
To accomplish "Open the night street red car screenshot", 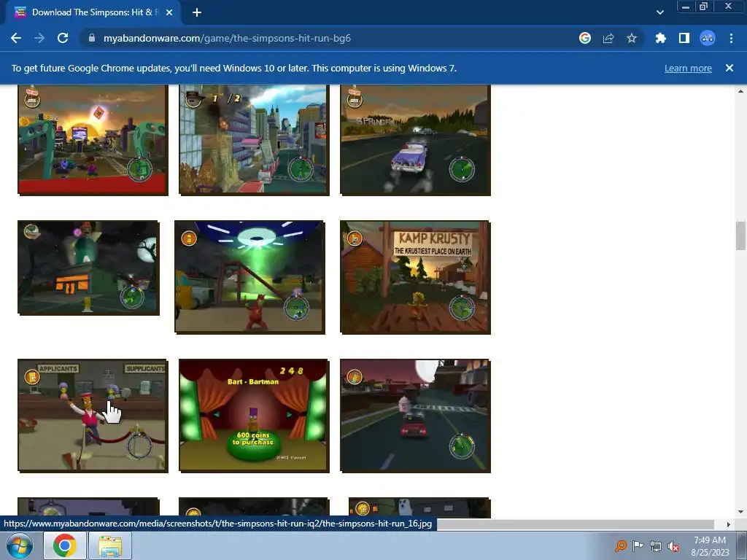I will point(415,416).
